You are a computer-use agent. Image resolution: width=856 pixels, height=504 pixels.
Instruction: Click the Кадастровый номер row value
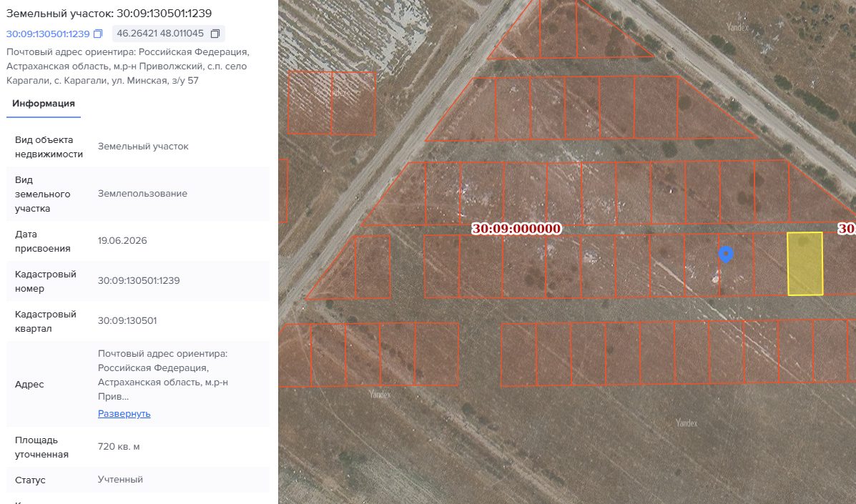click(139, 281)
